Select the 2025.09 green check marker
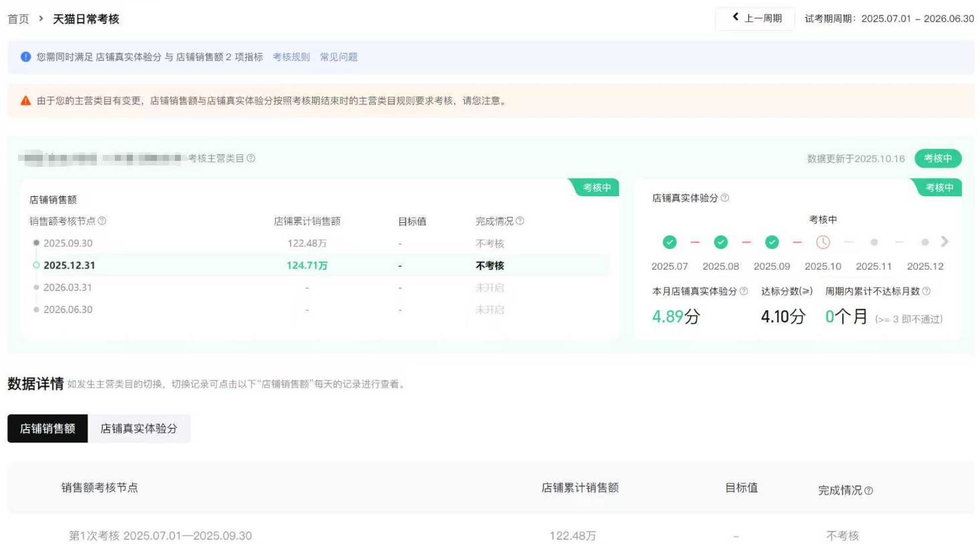Image resolution: width=980 pixels, height=544 pixels. click(x=772, y=242)
